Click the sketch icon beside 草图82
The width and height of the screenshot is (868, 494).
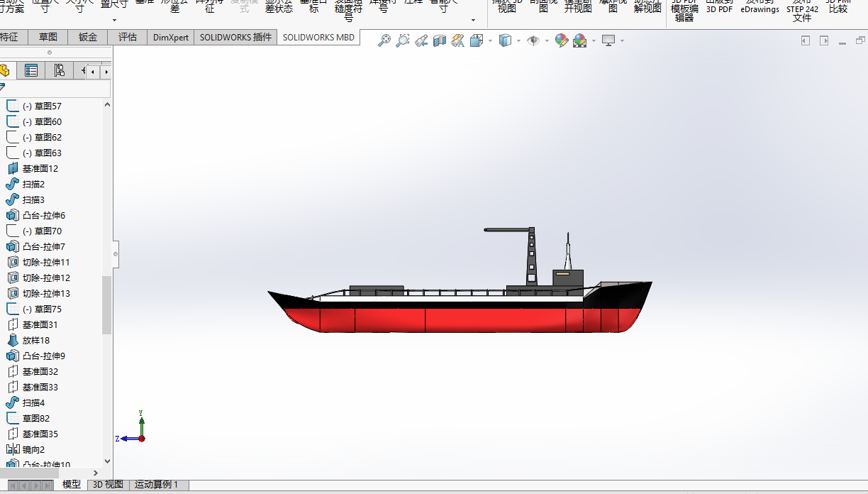pos(12,418)
